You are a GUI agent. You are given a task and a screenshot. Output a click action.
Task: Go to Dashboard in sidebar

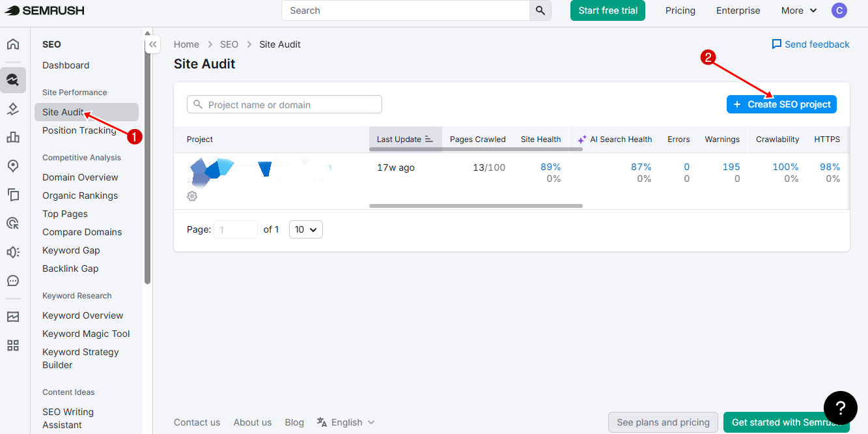(x=66, y=65)
